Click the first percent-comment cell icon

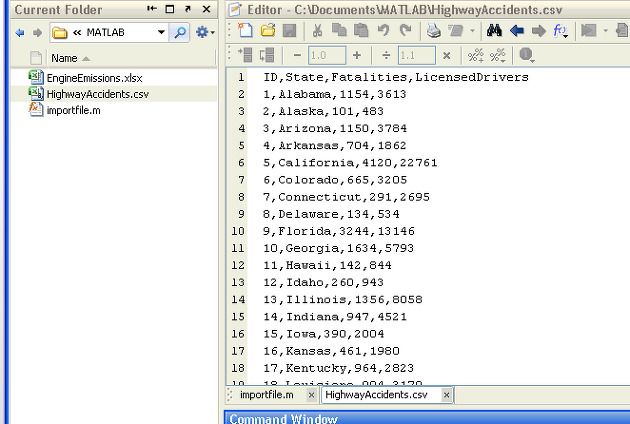[x=476, y=55]
